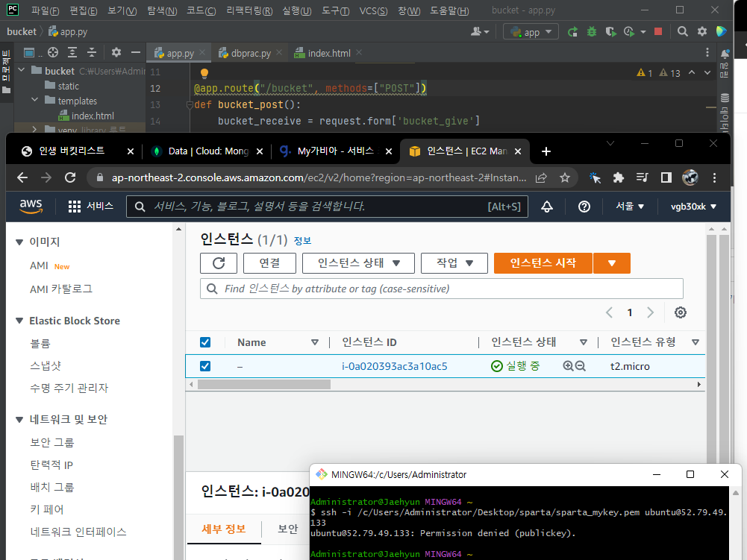747x560 pixels.
Task: Click the select opened file target icon
Action: (53, 52)
